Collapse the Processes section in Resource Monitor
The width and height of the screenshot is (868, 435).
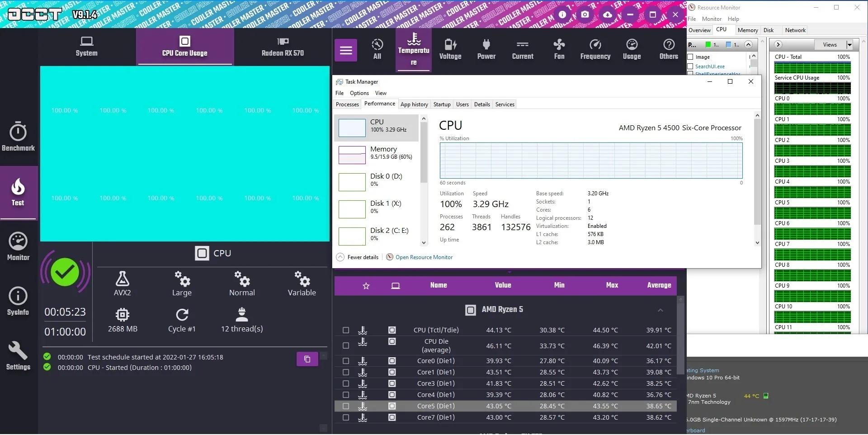click(x=748, y=45)
